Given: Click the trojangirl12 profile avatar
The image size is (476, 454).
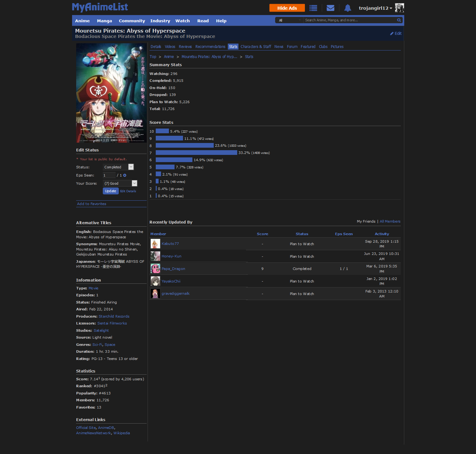Looking at the screenshot, I should 399,8.
